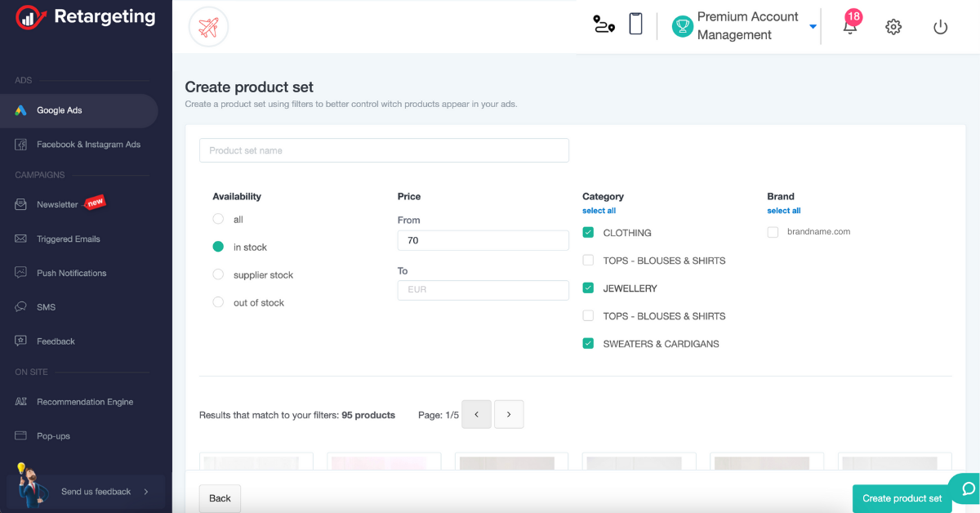
Task: Click the Back button
Action: 220,498
